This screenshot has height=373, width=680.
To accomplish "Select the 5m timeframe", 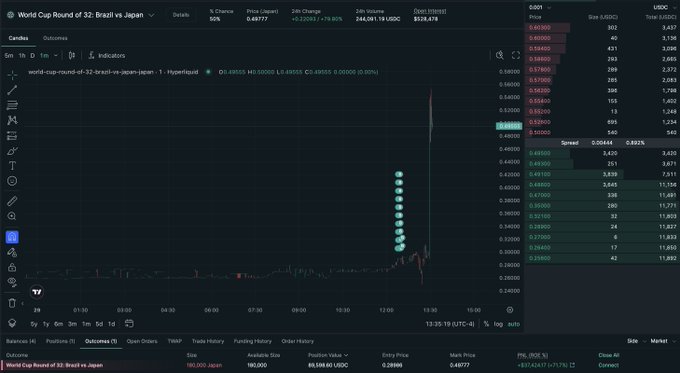I will coord(9,56).
